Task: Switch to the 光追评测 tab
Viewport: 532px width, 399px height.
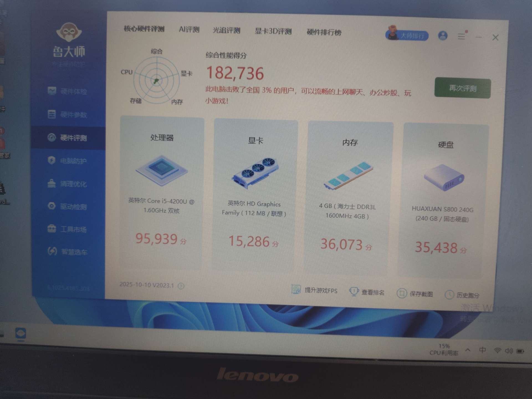Action: click(x=226, y=30)
